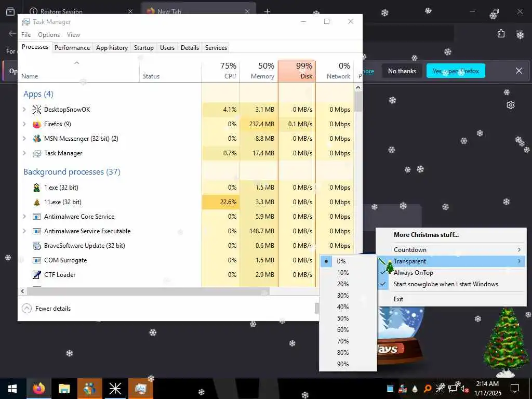This screenshot has width=532, height=399.
Task: Click the vertical scrollbar thumb in process list
Action: 358,101
